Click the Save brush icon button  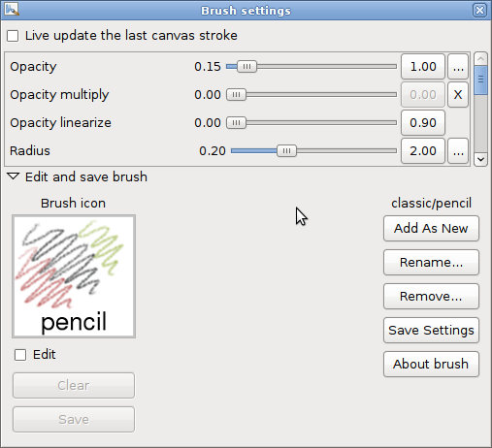click(x=74, y=420)
